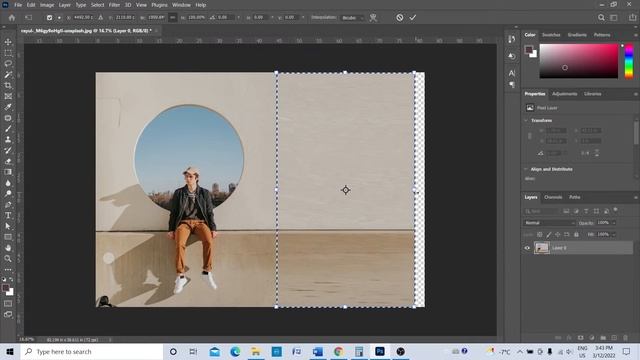Click the foreground color swatch in Color panel
The height and width of the screenshot is (360, 640).
529,50
